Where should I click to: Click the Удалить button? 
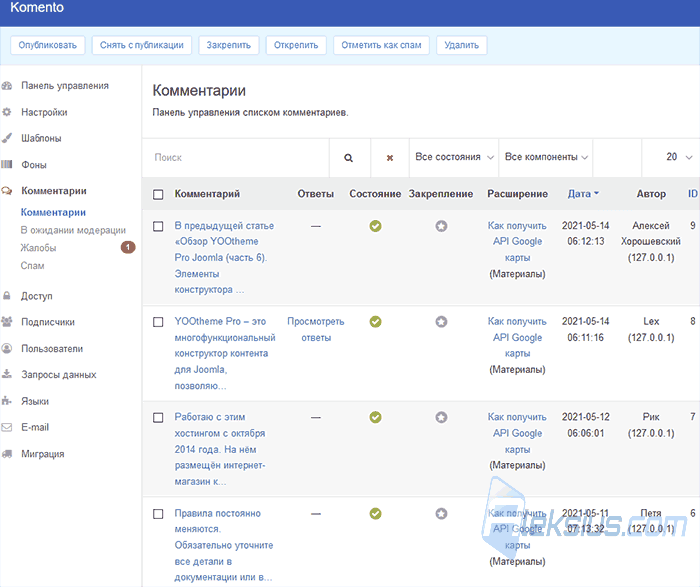click(x=462, y=45)
